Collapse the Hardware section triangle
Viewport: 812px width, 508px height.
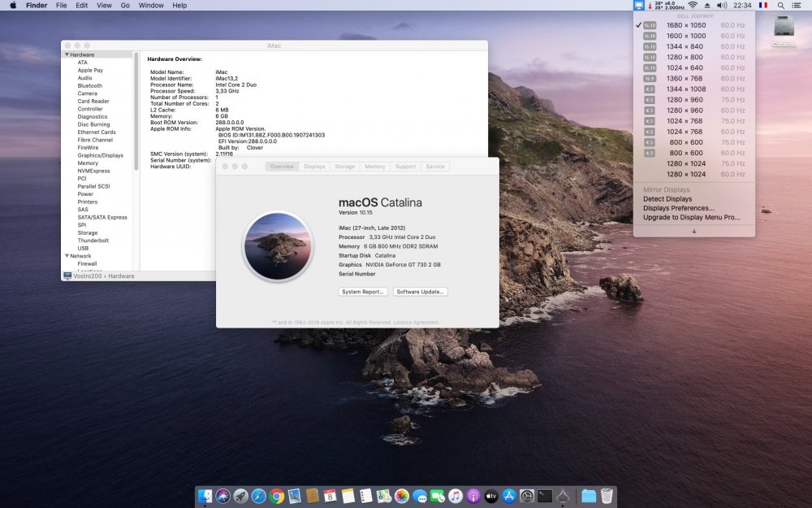tap(67, 54)
